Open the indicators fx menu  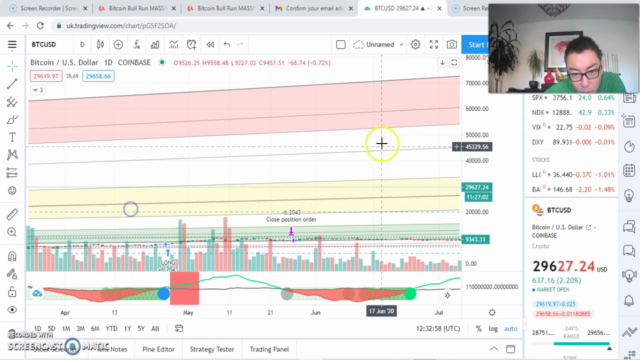pos(137,44)
